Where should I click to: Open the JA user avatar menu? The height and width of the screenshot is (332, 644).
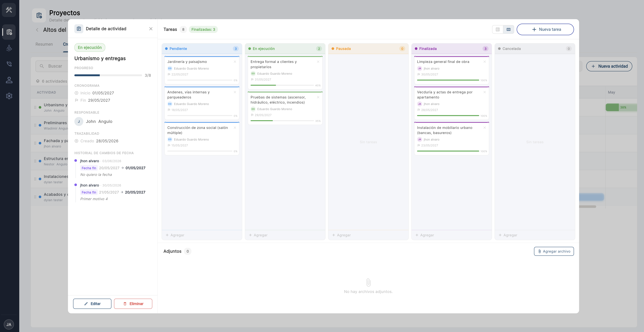tap(9, 324)
